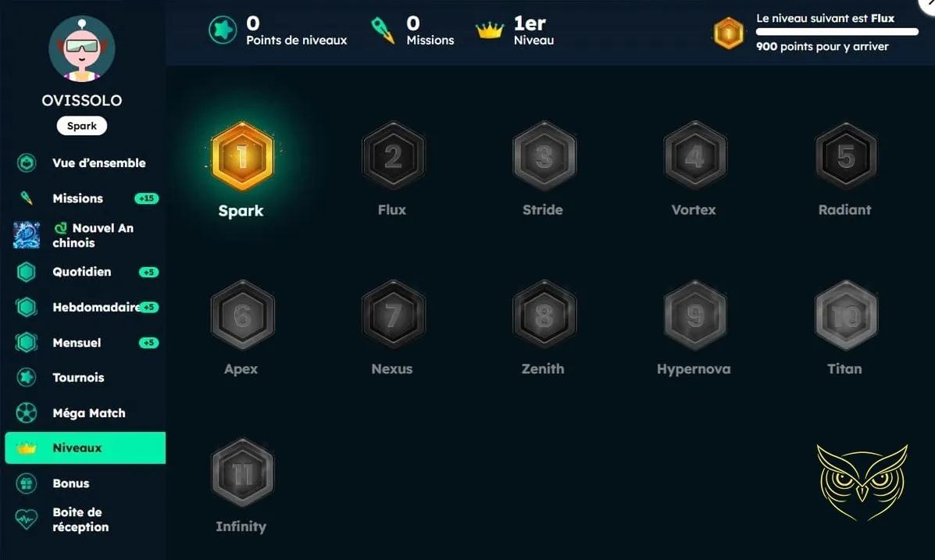The width and height of the screenshot is (935, 560).
Task: Choose the Zenith level 8 badge
Action: [544, 315]
